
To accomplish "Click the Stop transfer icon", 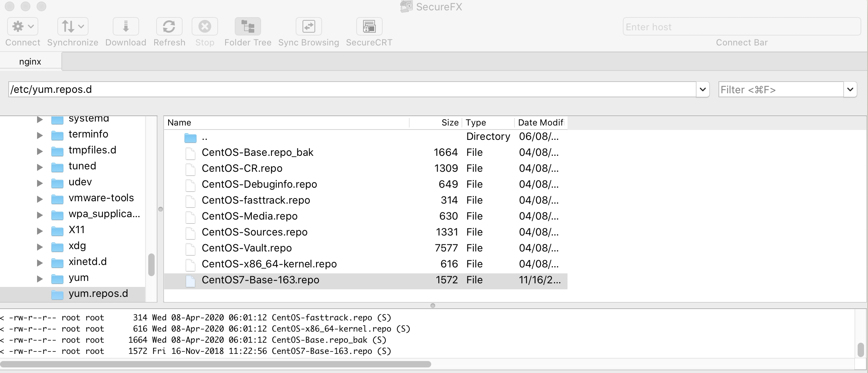I will pyautogui.click(x=204, y=26).
